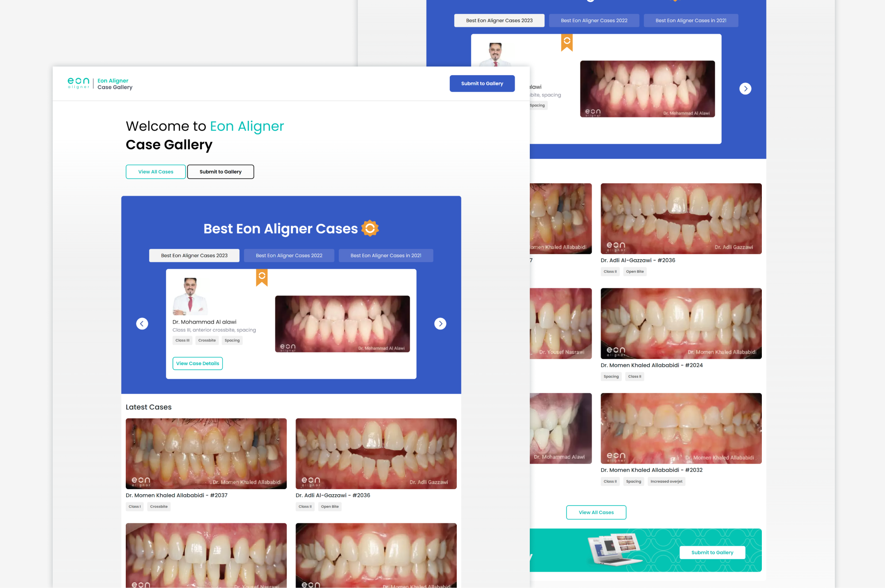Select background page Best Eon Aligner Cases 2022 tab
885x588 pixels.
[594, 20]
